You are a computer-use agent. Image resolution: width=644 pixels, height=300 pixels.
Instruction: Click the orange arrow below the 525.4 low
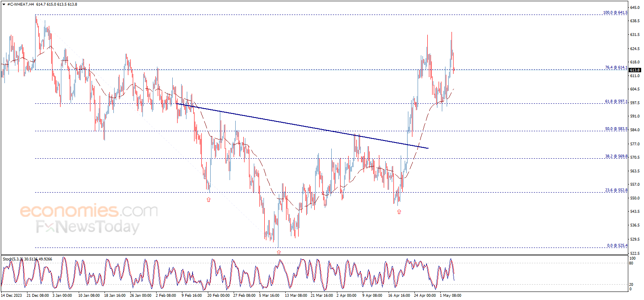coord(279,252)
